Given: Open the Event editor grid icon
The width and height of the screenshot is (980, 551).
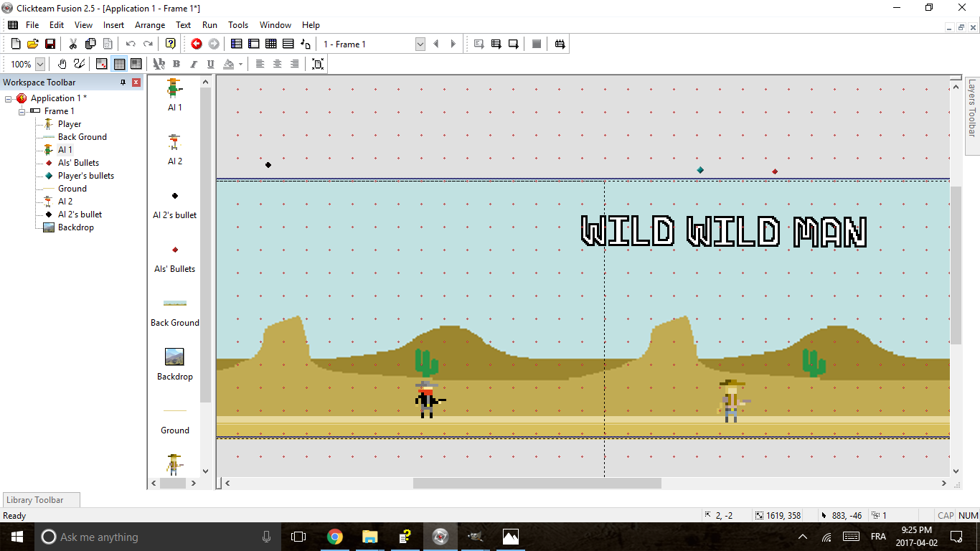Looking at the screenshot, I should [271, 44].
